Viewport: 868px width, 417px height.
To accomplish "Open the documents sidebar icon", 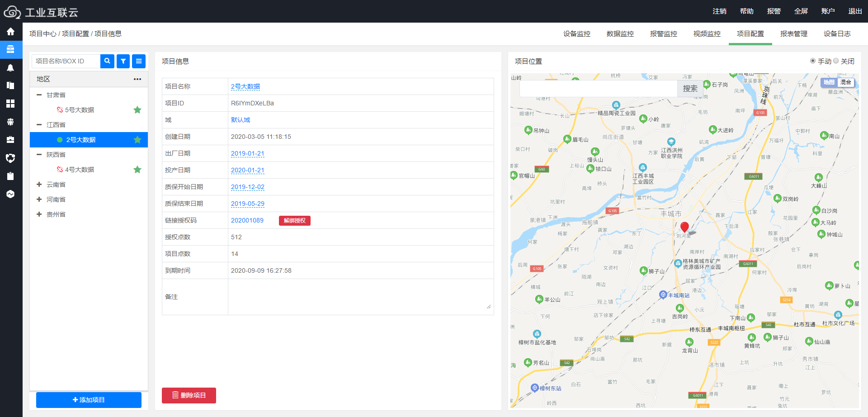I will click(10, 85).
